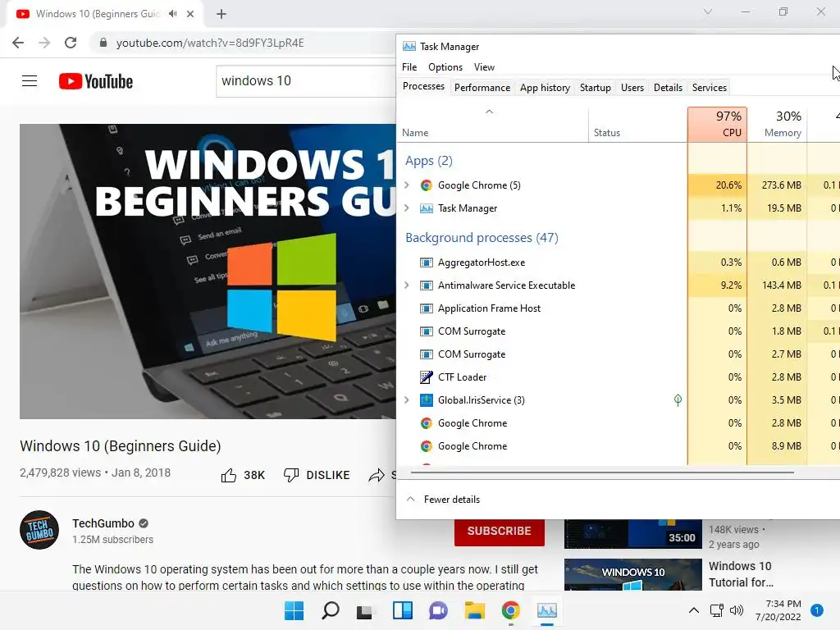Collapse view with Fewer details

(443, 500)
